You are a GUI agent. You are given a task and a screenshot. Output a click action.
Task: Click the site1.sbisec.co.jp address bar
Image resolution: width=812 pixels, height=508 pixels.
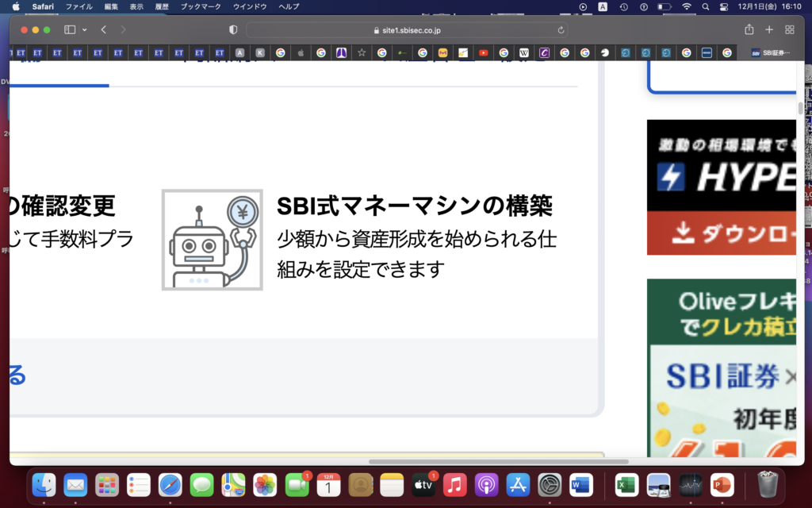pos(406,30)
